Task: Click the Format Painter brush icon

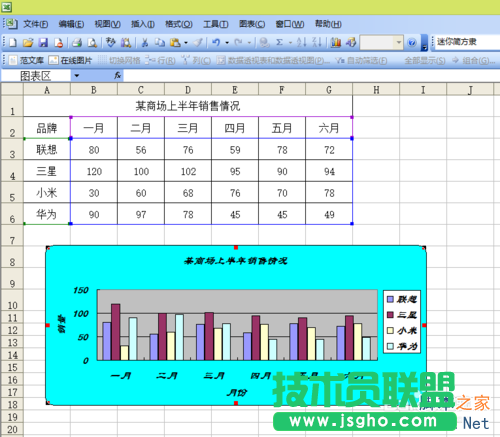Action: (x=198, y=42)
